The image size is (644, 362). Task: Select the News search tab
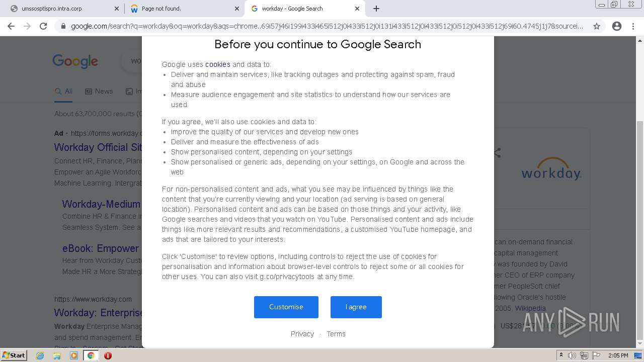99,91
